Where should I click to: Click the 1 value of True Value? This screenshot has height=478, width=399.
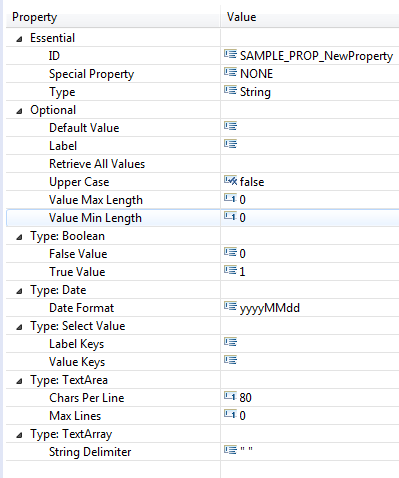pos(242,272)
